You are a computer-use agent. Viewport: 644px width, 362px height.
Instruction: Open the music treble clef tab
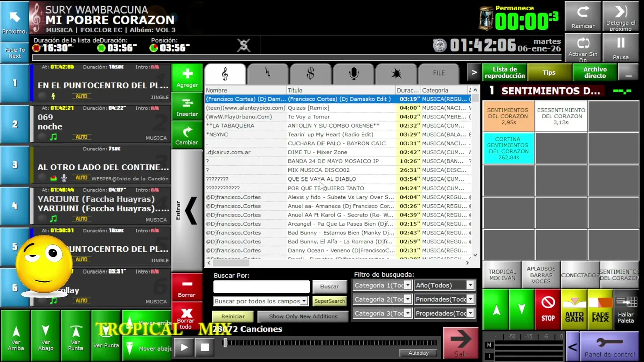(x=225, y=74)
